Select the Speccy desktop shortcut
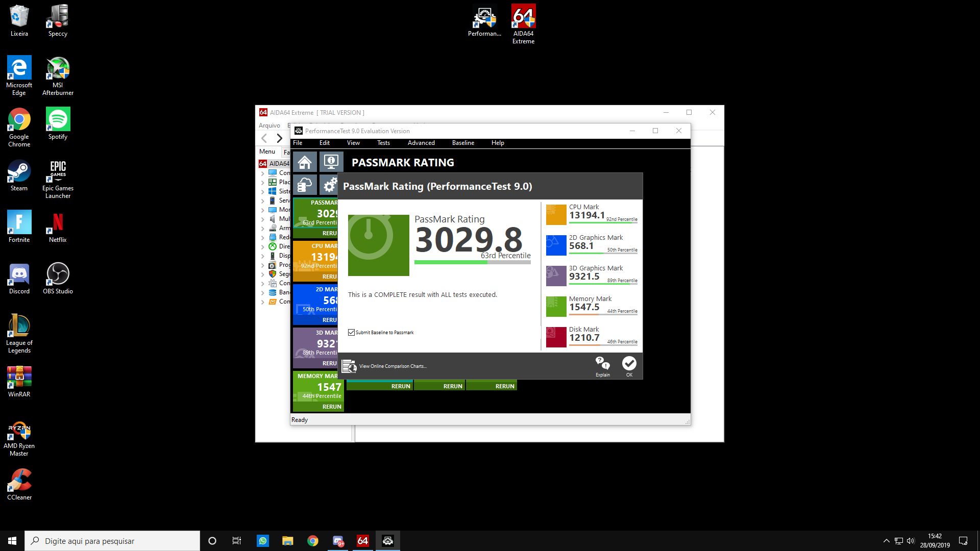The image size is (980, 551). (58, 21)
